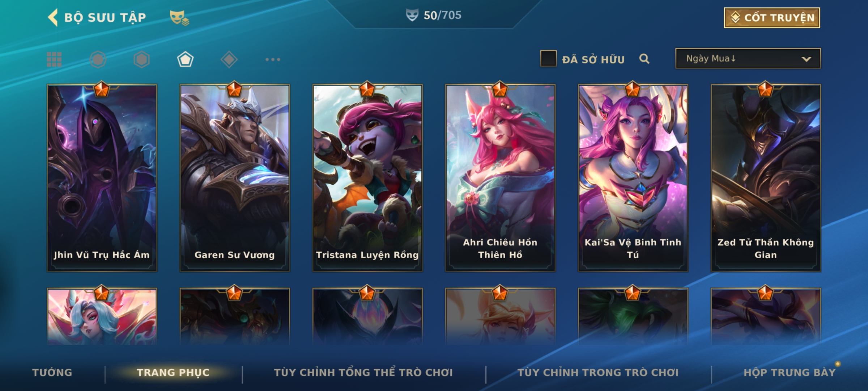Open Tùy Chỉnh Tổng Thể Trò Chơi
Image resolution: width=868 pixels, height=391 pixels.
point(363,373)
